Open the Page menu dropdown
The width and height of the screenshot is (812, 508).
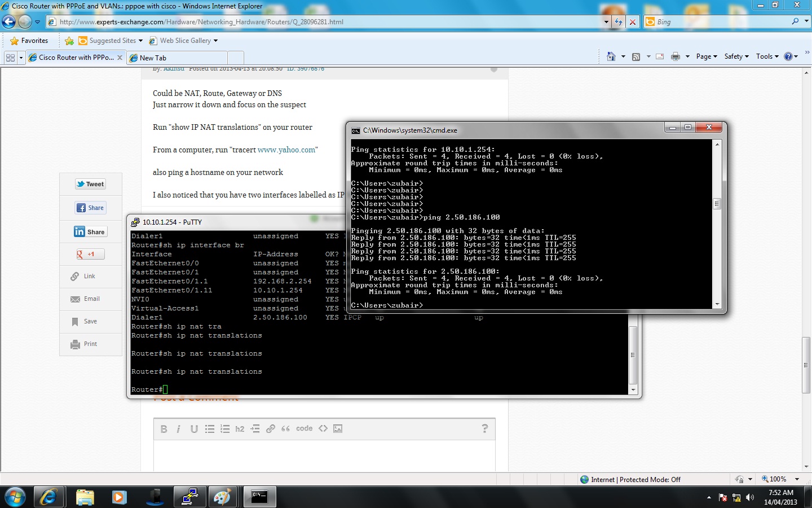click(x=707, y=56)
